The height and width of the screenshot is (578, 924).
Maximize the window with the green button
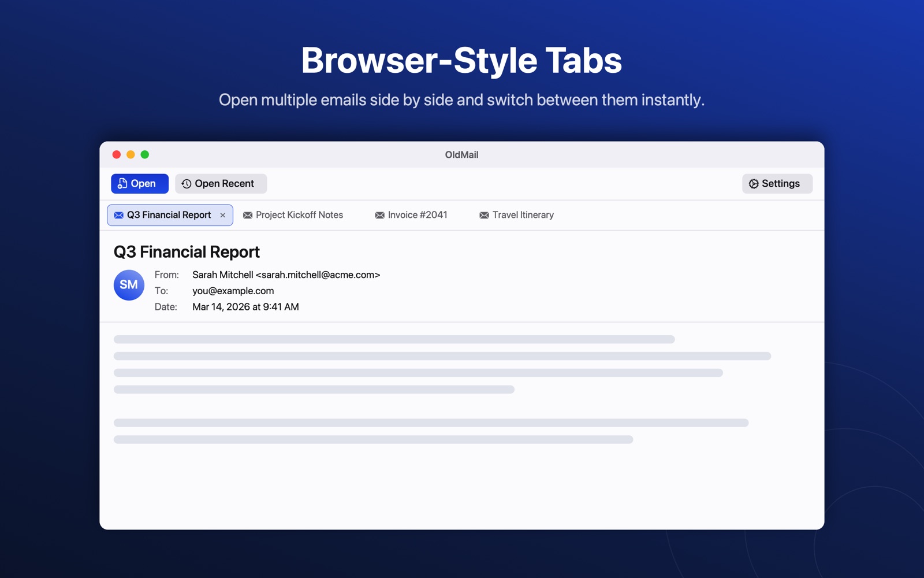(145, 154)
